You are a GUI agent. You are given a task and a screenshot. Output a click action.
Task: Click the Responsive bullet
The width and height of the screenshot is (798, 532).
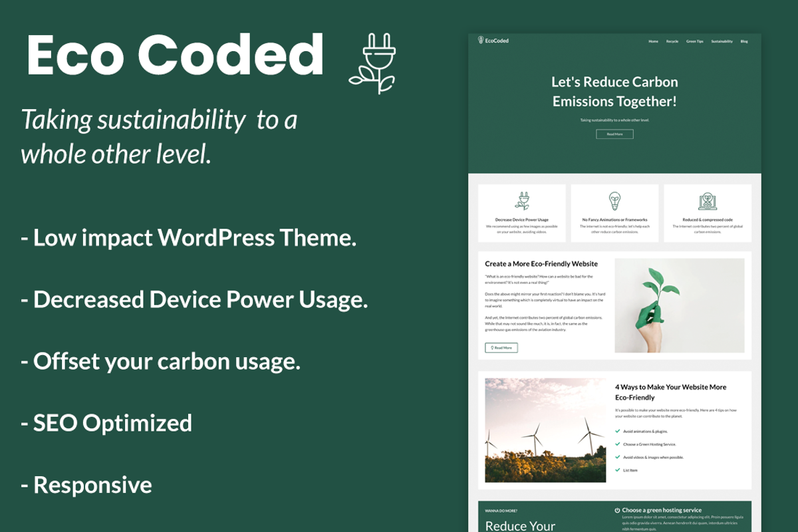point(86,485)
